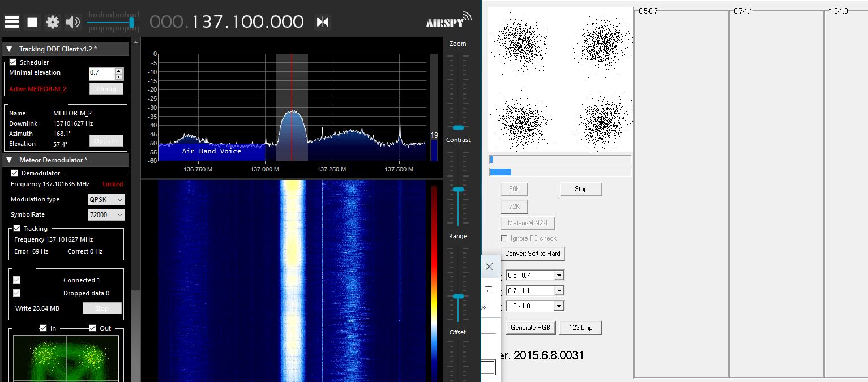Screen dimensions: 868x382
Task: Toggle the Scheduler checkbox
Action: [x=13, y=62]
